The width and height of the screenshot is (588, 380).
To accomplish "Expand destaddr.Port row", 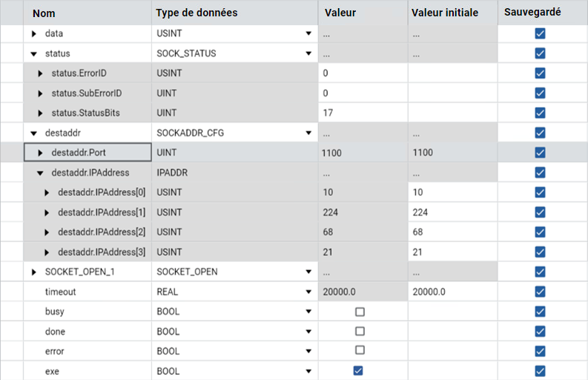I will point(41,153).
